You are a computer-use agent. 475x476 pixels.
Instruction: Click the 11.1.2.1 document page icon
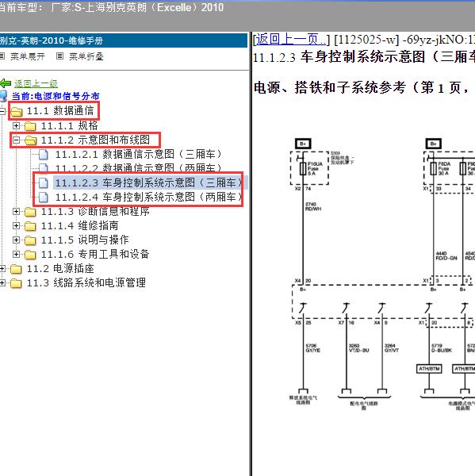pos(44,155)
